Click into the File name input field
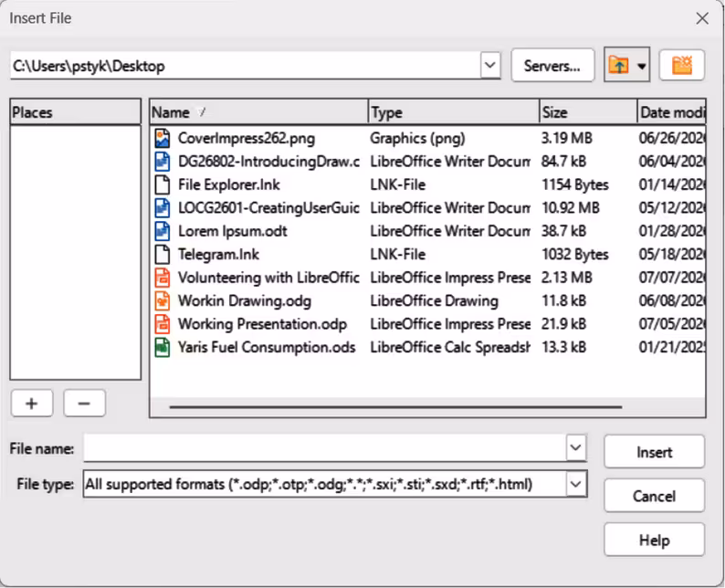 (x=324, y=447)
